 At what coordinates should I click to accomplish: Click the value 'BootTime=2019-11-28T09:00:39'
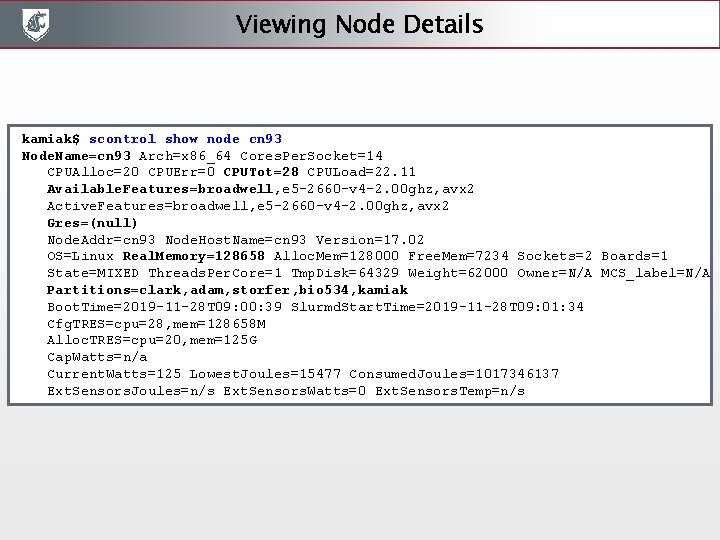click(x=164, y=307)
